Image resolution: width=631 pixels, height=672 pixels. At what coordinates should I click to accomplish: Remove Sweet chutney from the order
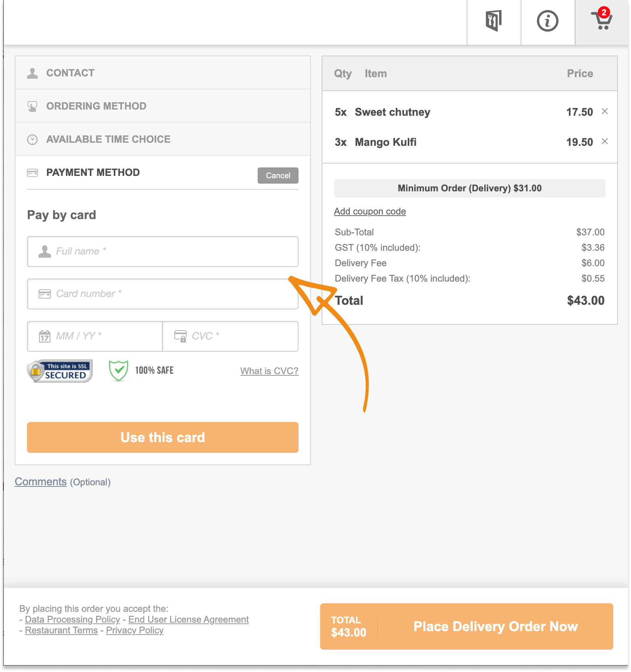[x=605, y=111]
